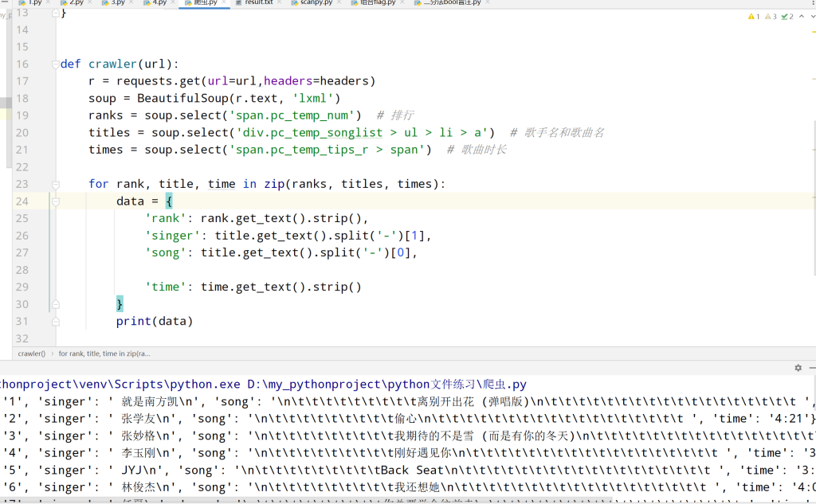The image size is (816, 504).
Task: Switch to the result.txt tab
Action: (258, 3)
